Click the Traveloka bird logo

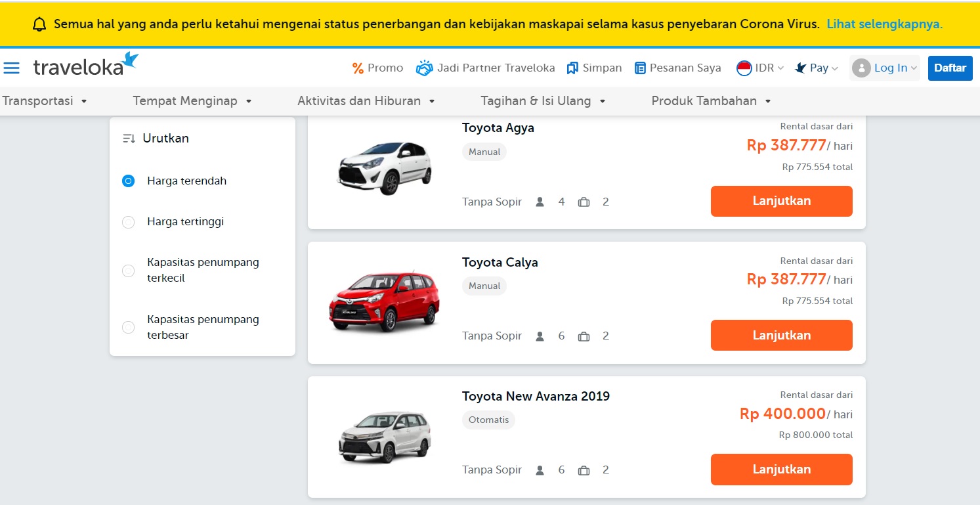130,60
